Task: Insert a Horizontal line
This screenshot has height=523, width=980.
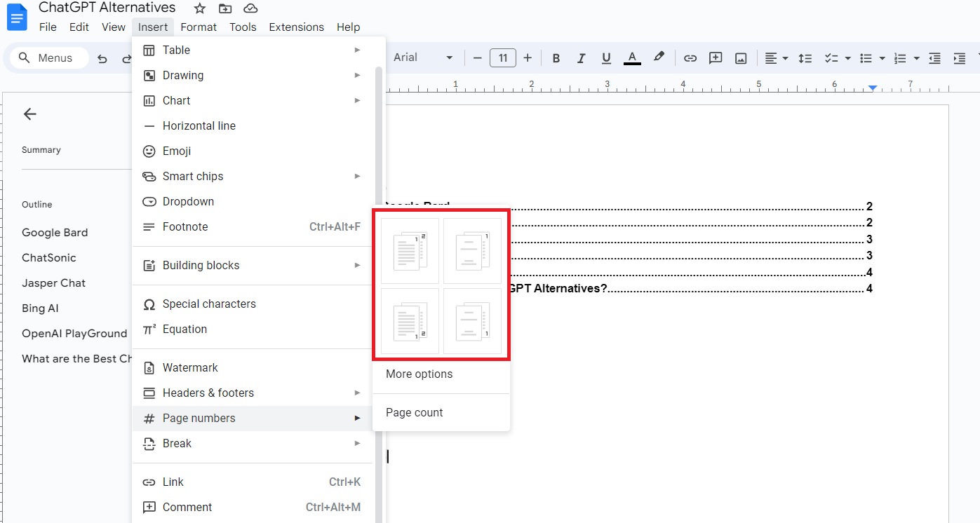Action: (x=253, y=125)
